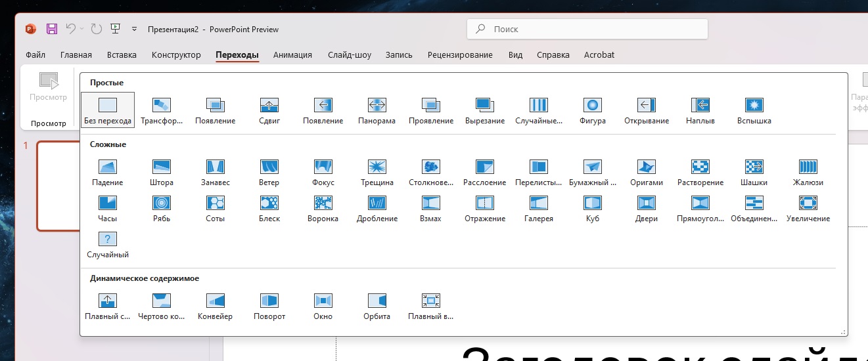Select the Дробление transition

click(377, 207)
